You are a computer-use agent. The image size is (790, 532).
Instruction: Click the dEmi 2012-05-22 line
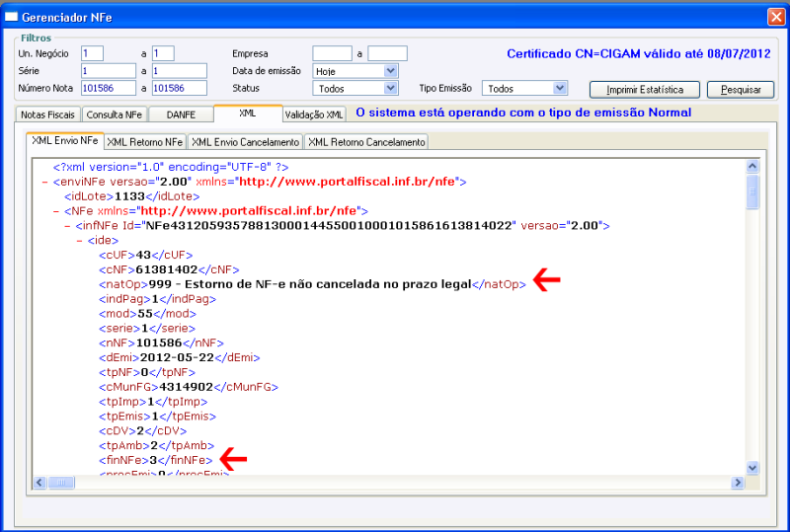(180, 357)
